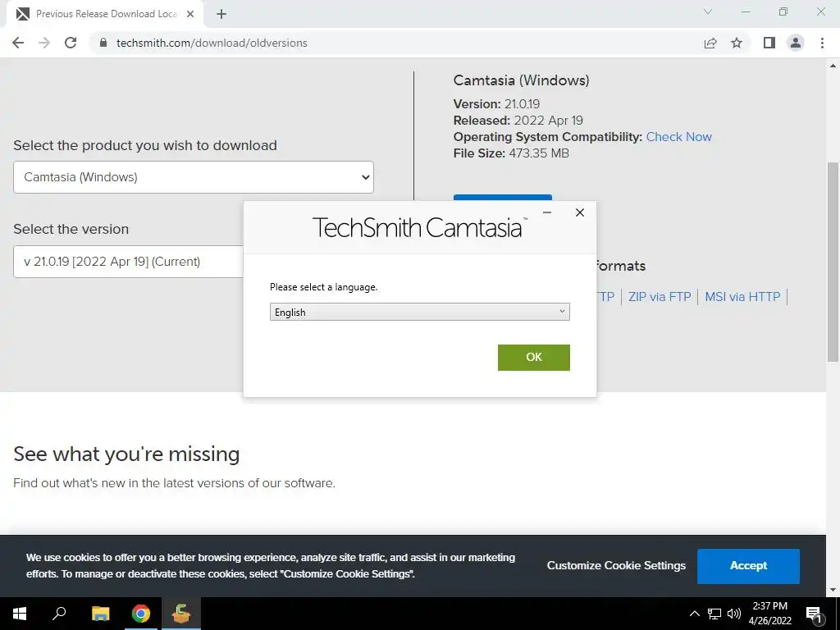
Task: Click the MSI via HTTP link
Action: (x=742, y=297)
